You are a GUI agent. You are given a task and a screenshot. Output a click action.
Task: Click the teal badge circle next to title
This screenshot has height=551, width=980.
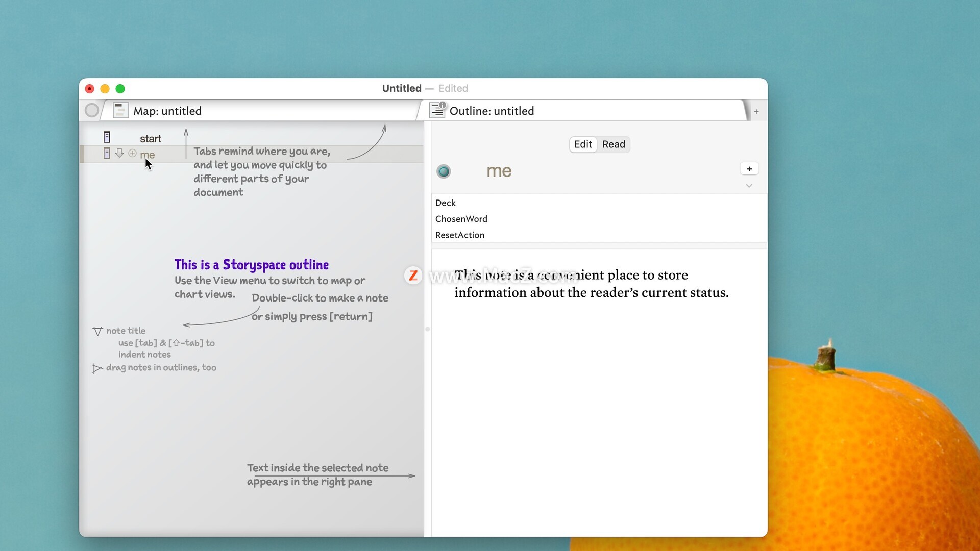[x=444, y=171]
